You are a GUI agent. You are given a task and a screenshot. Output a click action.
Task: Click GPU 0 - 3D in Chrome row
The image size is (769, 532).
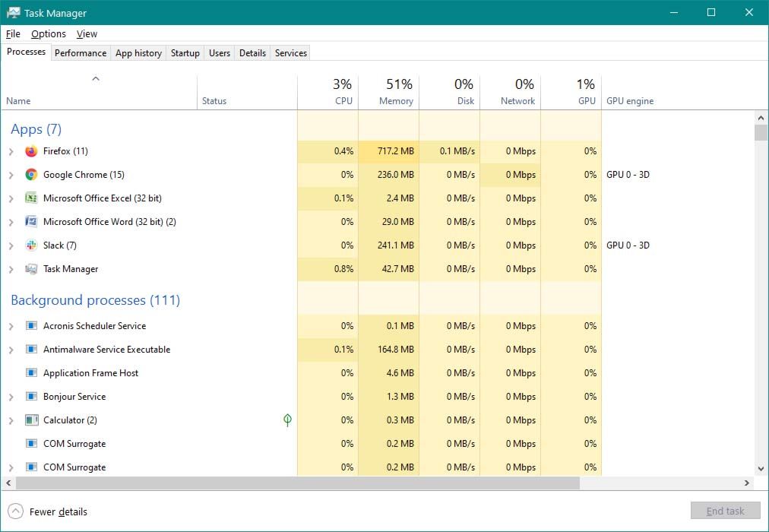[x=628, y=175]
